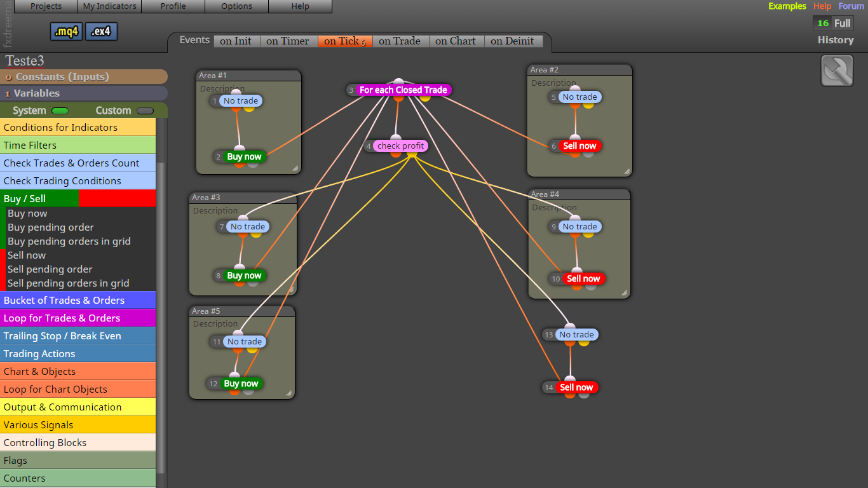Export project as .mq4 file
The height and width of the screenshot is (488, 868).
click(x=66, y=32)
